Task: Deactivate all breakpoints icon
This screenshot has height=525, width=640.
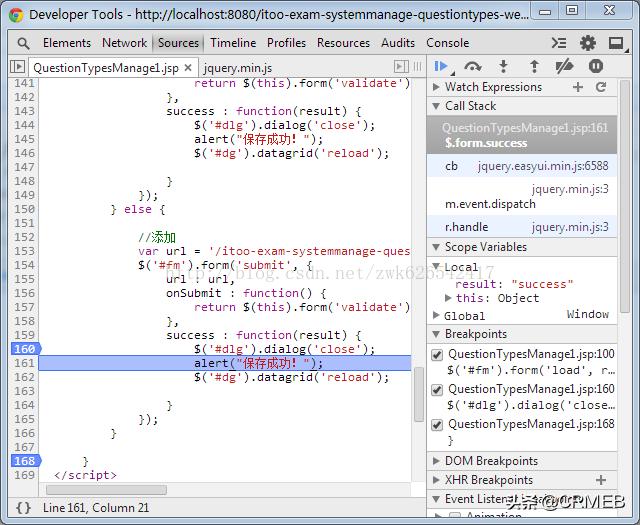Action: click(565, 66)
